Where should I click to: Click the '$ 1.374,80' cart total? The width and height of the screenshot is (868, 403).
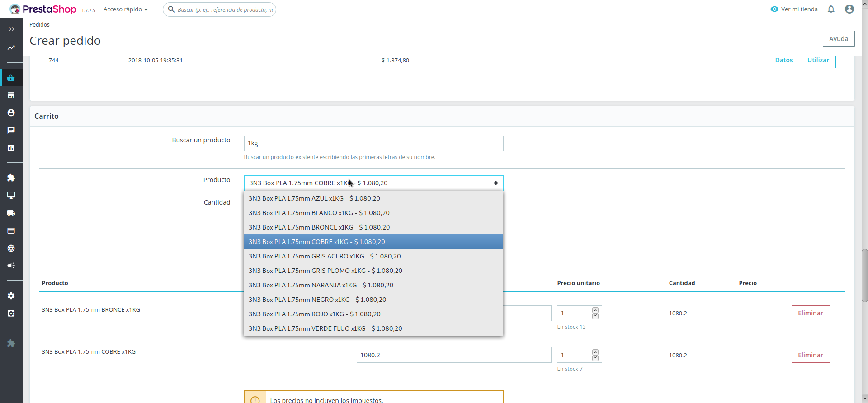tap(396, 61)
